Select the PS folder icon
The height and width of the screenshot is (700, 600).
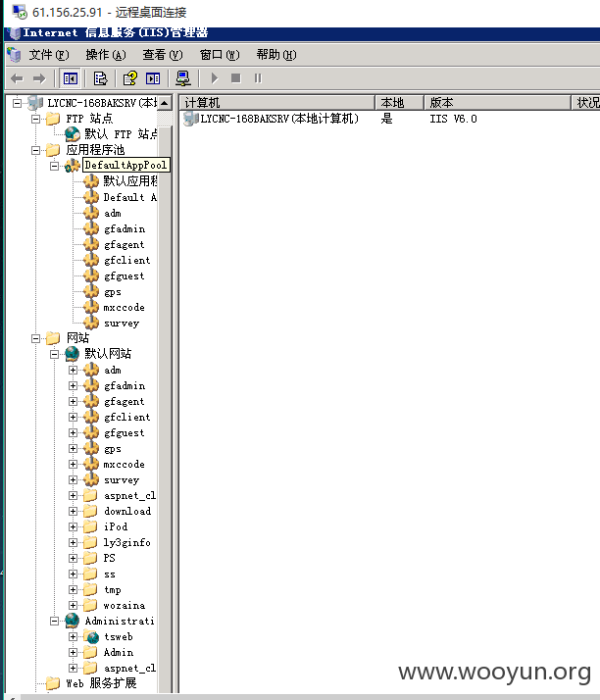click(x=90, y=558)
